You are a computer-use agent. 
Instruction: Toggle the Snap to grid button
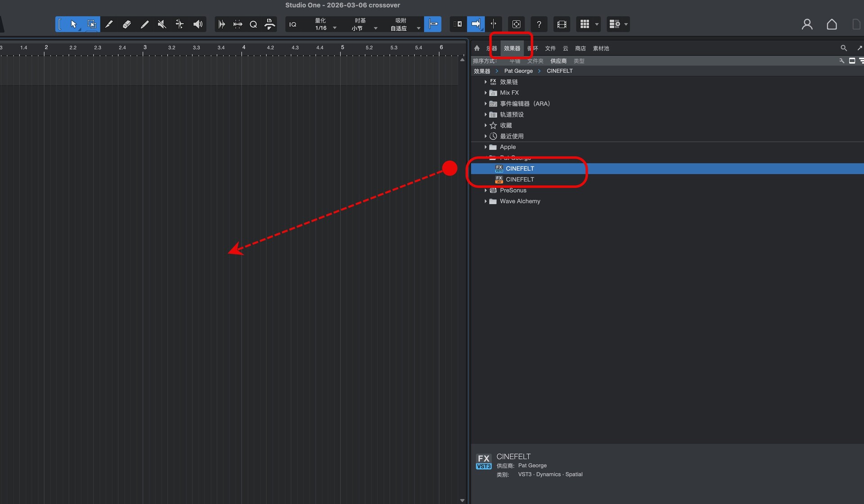433,24
